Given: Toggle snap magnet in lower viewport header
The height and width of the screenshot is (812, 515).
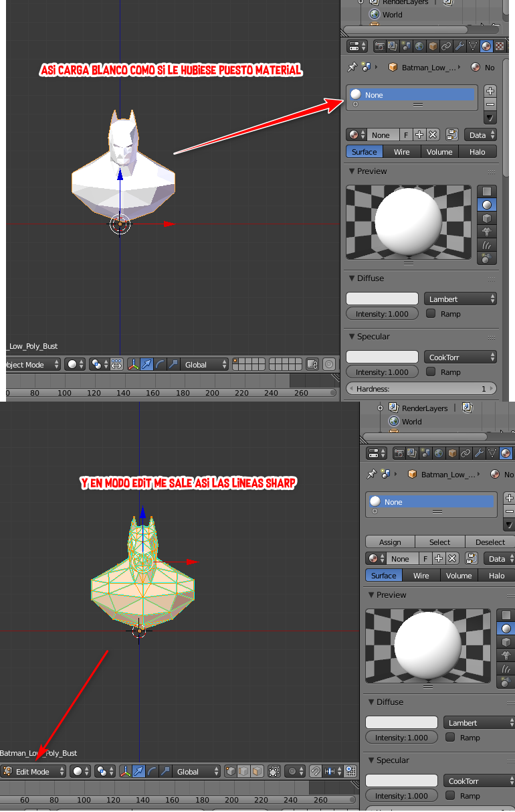Looking at the screenshot, I should [316, 771].
